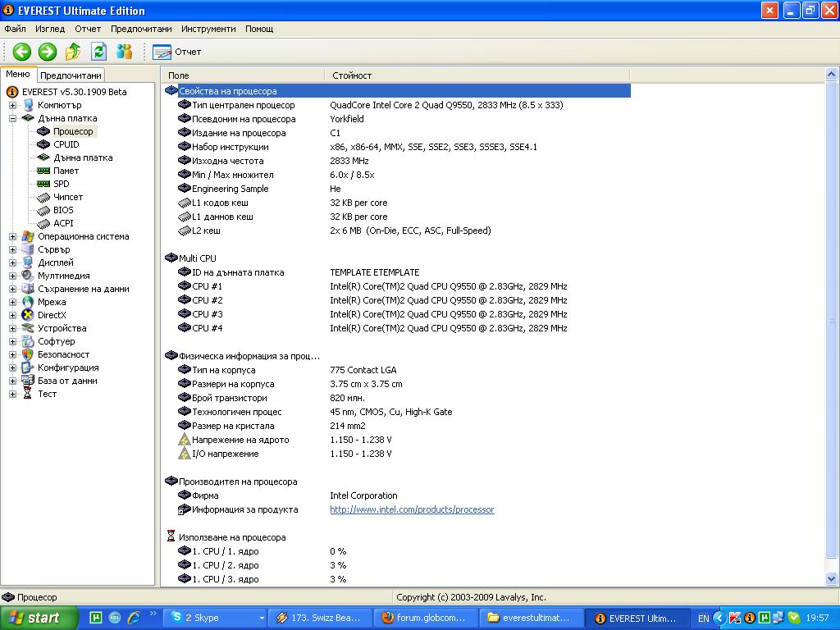Screen dimensions: 840x630
Task: Collapse the Дънна платка tree node
Action: [12, 118]
